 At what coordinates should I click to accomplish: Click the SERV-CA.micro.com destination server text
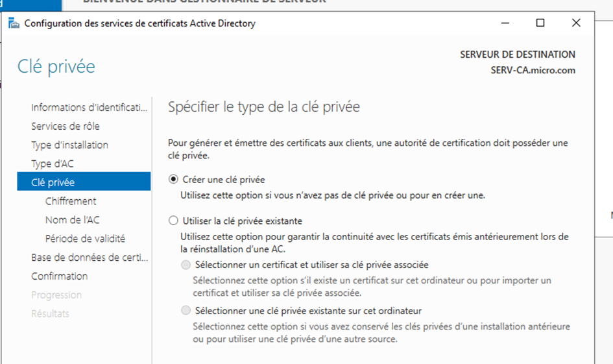tap(533, 70)
